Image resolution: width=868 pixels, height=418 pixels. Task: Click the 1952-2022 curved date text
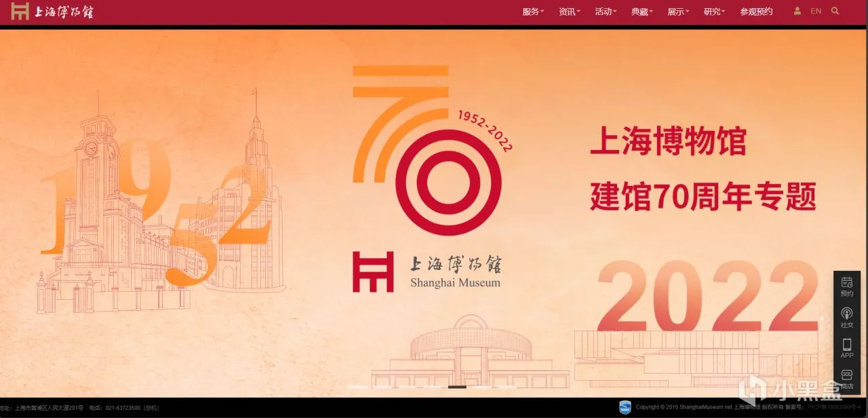pos(485,131)
